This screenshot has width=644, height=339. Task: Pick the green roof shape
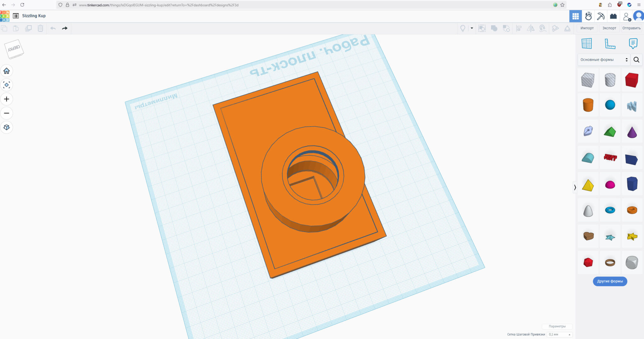click(x=610, y=132)
